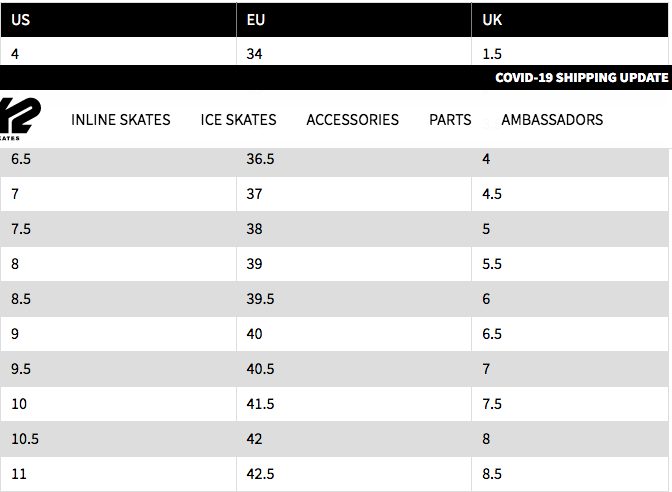Open the Ice Skates menu
The height and width of the screenshot is (492, 672).
(x=238, y=119)
